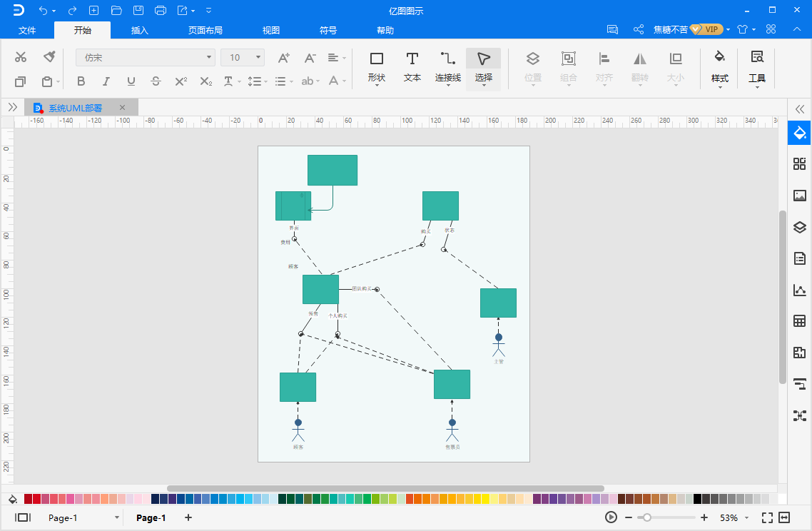The image size is (812, 531).
Task: Click the Paste clipboard icon
Action: pyautogui.click(x=47, y=81)
